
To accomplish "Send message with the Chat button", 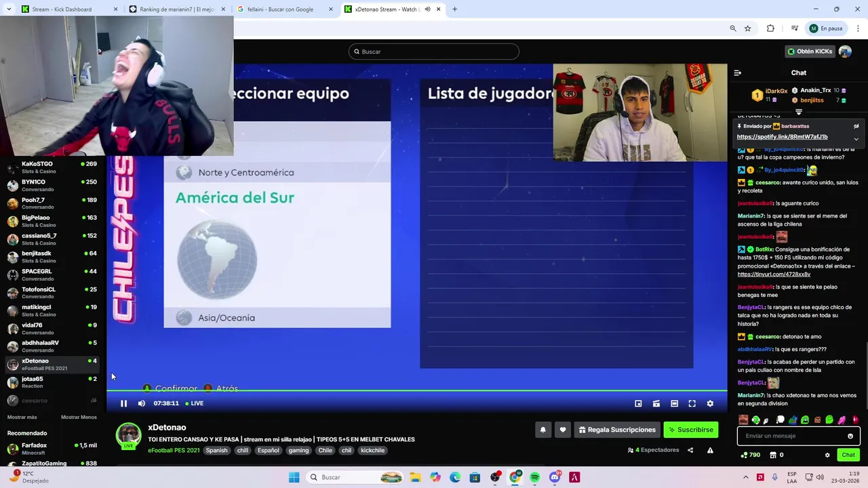I will (848, 455).
